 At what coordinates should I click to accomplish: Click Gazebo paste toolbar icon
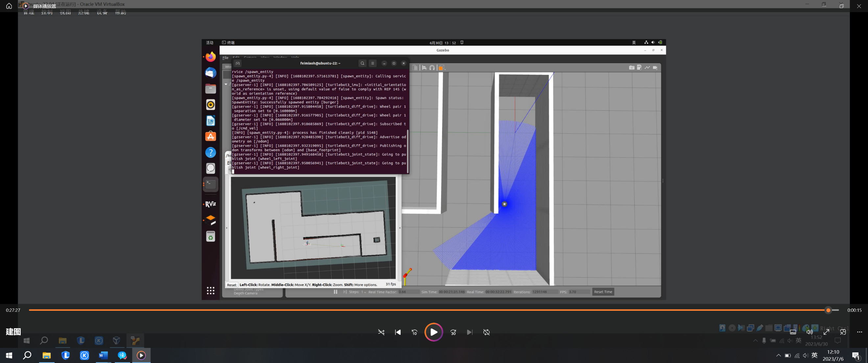pyautogui.click(x=415, y=68)
